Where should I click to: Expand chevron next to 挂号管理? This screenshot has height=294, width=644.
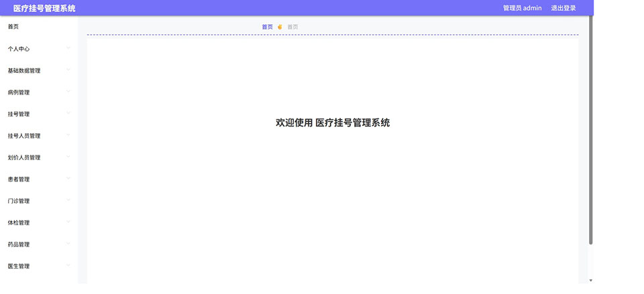tap(68, 113)
